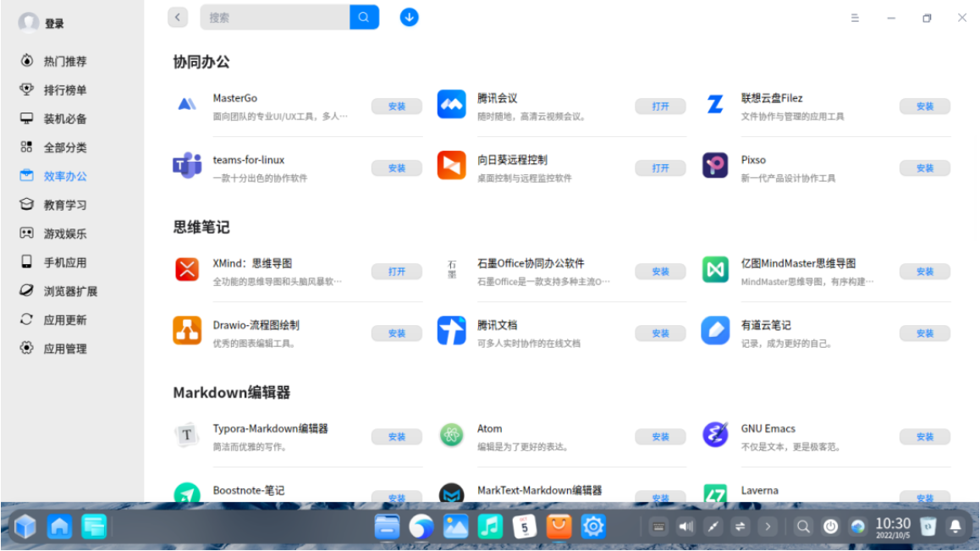Open the downloads manager arrow icon

tap(409, 18)
